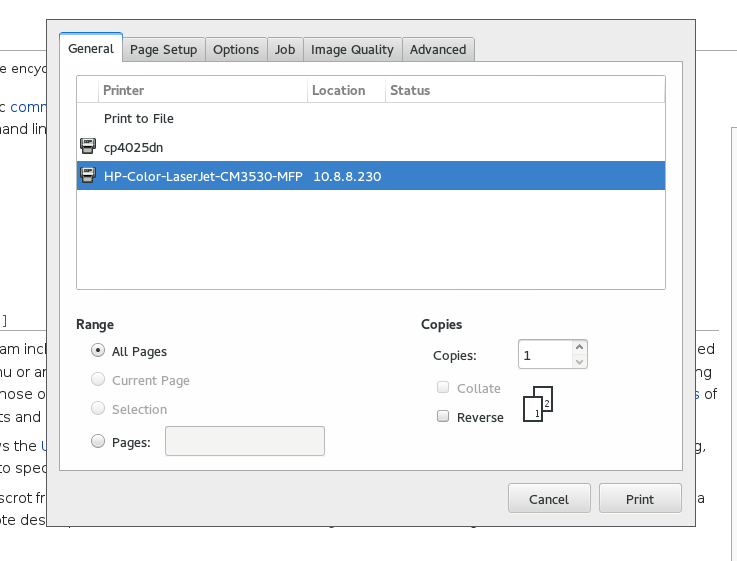Image resolution: width=737 pixels, height=561 pixels.
Task: Decrease copies with the down arrow
Action: pyautogui.click(x=579, y=361)
